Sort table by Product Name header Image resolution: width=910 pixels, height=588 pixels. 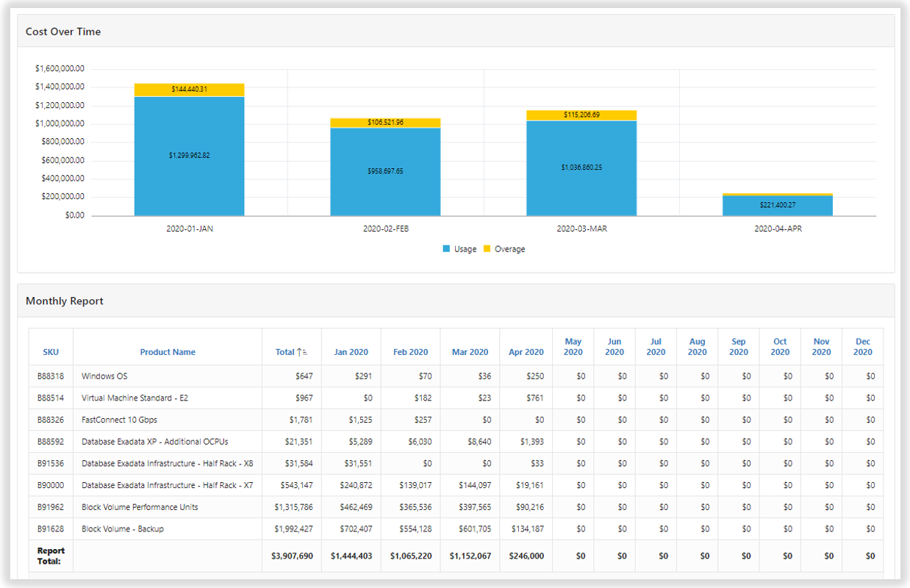[168, 352]
